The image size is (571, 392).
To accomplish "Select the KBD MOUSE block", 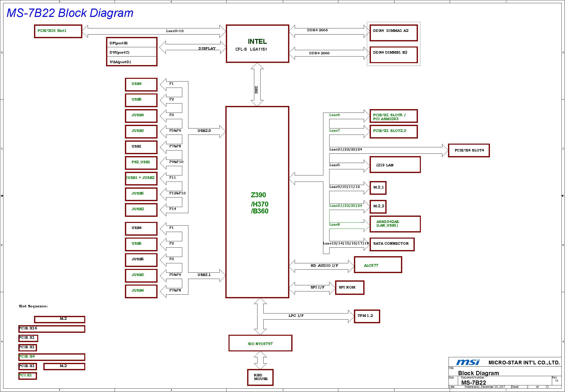I will pyautogui.click(x=260, y=378).
